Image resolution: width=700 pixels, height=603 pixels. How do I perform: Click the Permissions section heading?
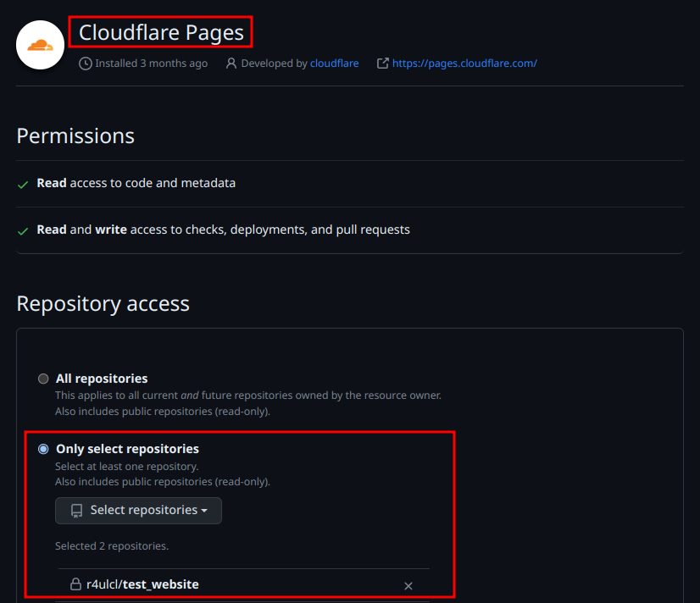click(x=75, y=136)
